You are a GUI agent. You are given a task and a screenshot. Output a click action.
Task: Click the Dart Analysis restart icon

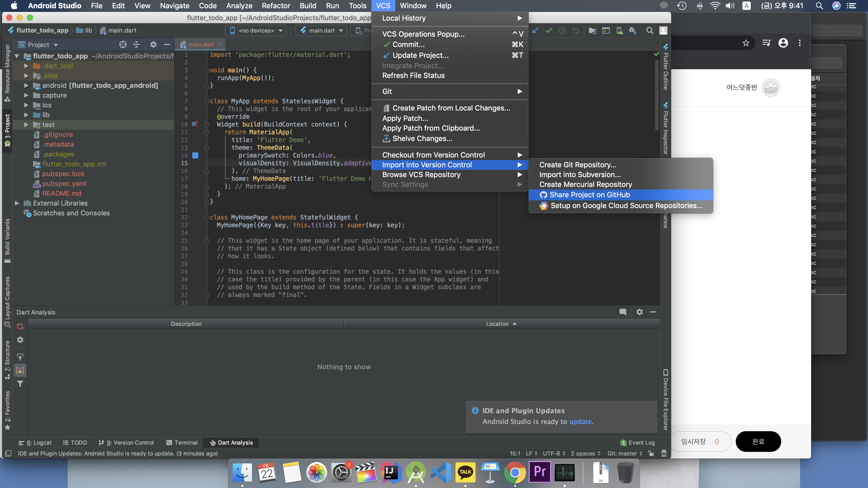click(20, 326)
